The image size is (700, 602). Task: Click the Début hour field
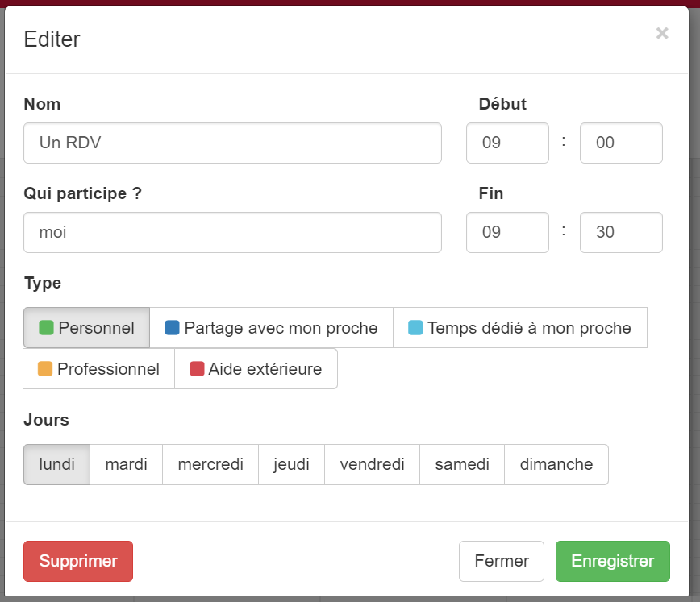[x=507, y=143]
